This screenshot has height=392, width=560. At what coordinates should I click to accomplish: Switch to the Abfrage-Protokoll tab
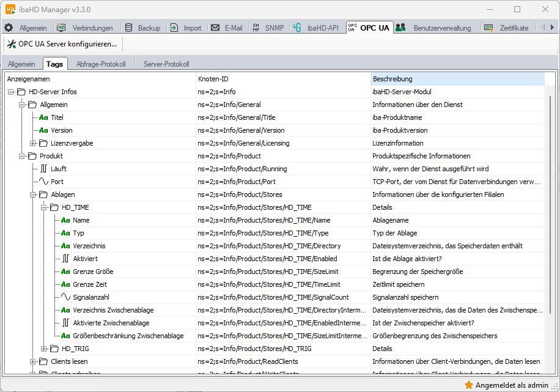click(x=101, y=64)
